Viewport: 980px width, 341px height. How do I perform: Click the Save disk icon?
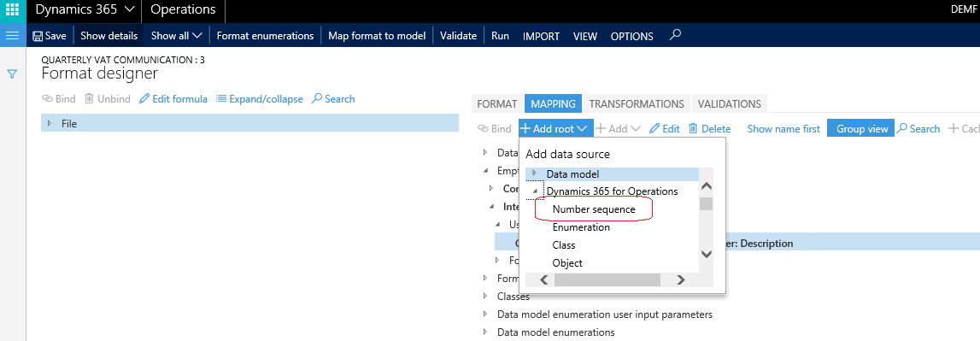click(x=38, y=36)
